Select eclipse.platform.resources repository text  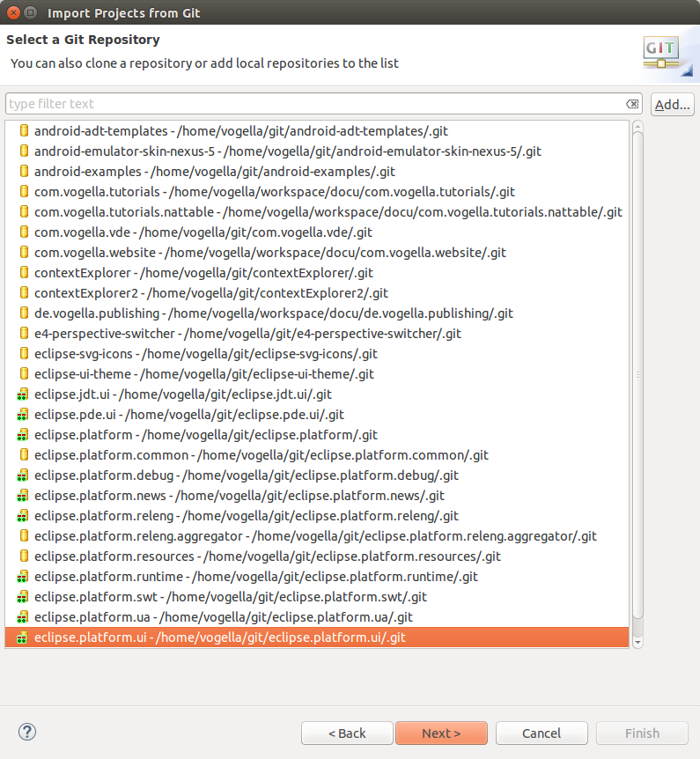click(268, 557)
